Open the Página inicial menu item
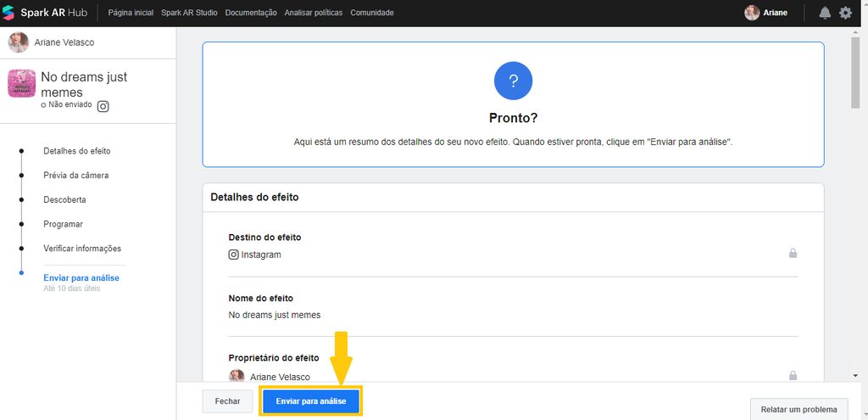 (131, 13)
